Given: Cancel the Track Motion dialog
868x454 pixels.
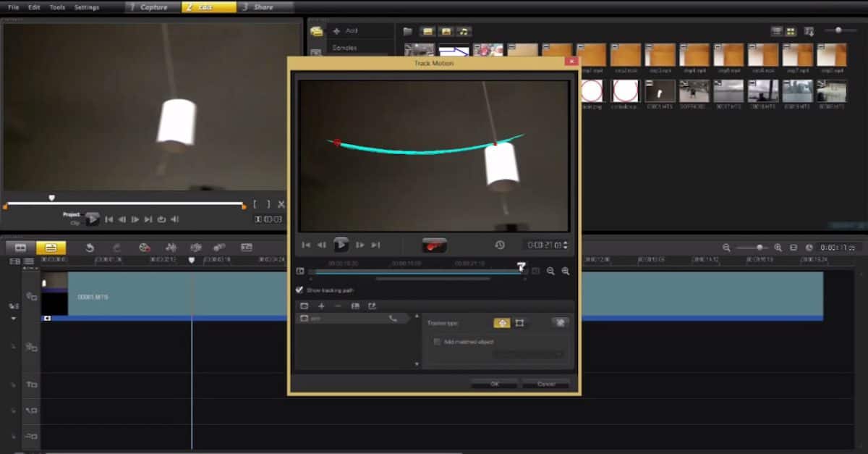Looking at the screenshot, I should pos(547,384).
